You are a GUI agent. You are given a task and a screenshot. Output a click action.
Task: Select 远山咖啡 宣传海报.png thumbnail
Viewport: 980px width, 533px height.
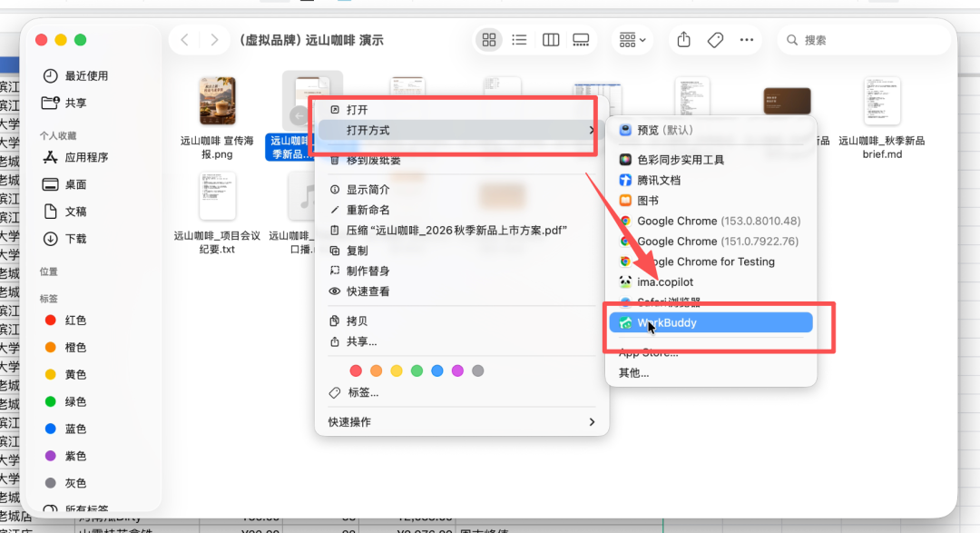pos(217,101)
